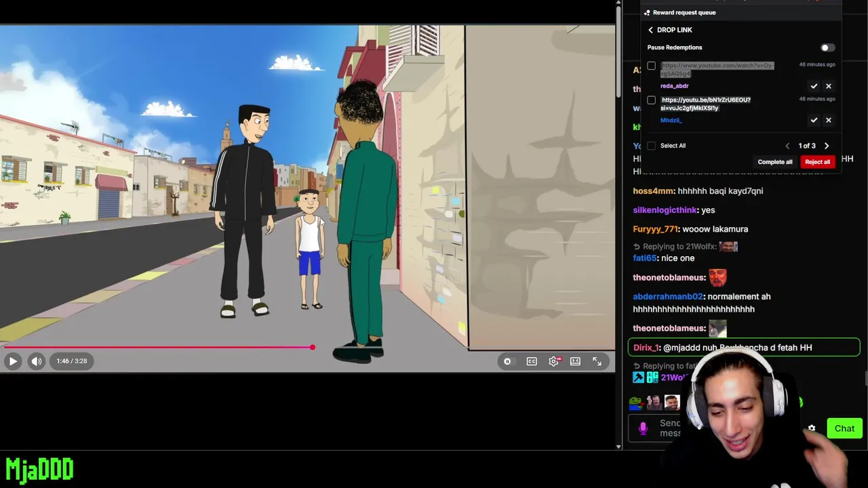Toggle the autoplay switch in the video player

click(507, 361)
